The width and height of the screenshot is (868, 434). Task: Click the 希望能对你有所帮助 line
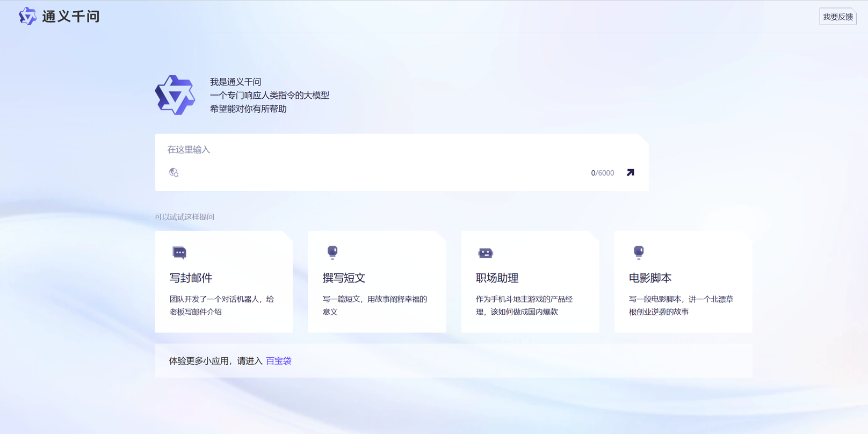[248, 108]
